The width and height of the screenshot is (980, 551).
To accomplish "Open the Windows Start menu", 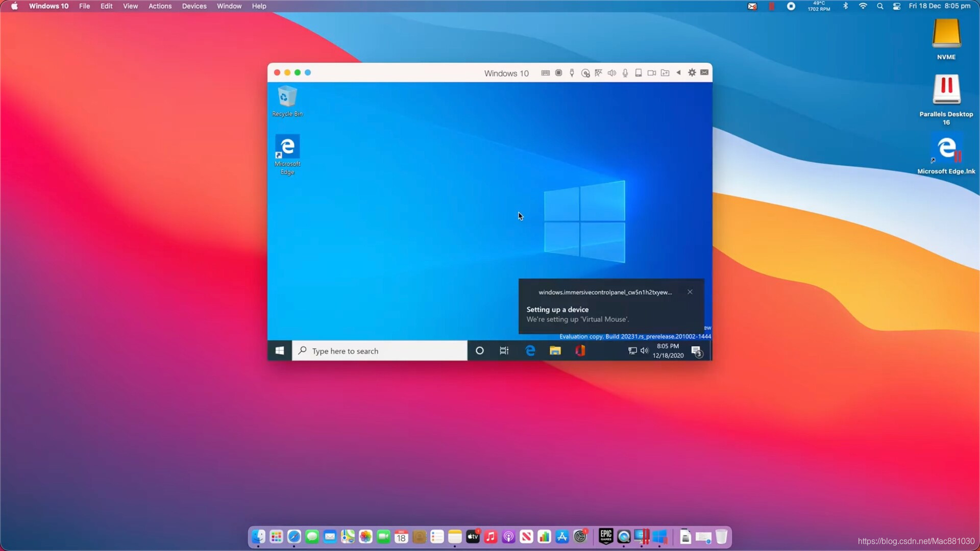I will click(280, 350).
